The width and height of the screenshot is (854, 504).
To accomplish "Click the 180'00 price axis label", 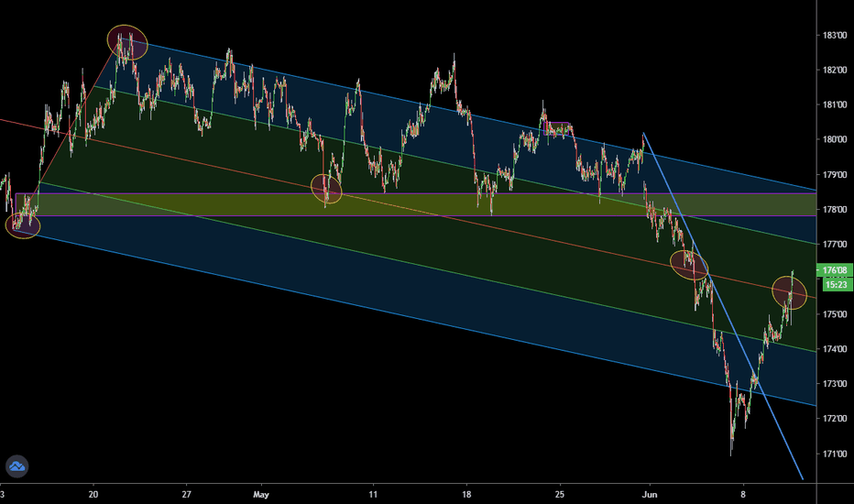I will click(835, 139).
